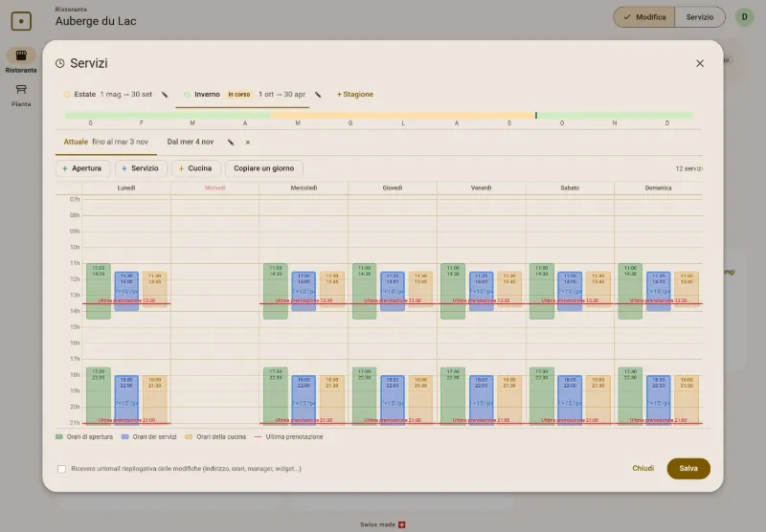Add a new Stagione
Screen dimensions: 766x532
click(355, 94)
